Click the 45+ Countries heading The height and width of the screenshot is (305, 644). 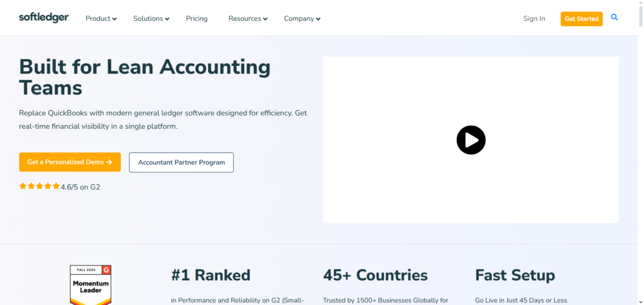pyautogui.click(x=375, y=275)
